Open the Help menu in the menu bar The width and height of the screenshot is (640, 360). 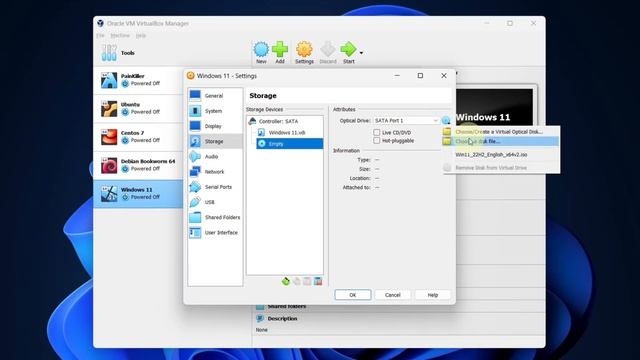pyautogui.click(x=141, y=36)
